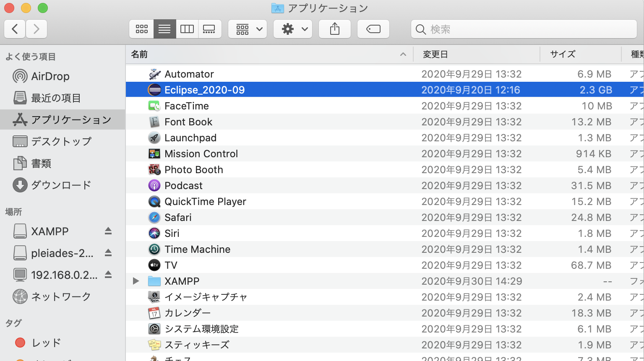Open the gear action menu
The height and width of the screenshot is (361, 644).
(293, 29)
